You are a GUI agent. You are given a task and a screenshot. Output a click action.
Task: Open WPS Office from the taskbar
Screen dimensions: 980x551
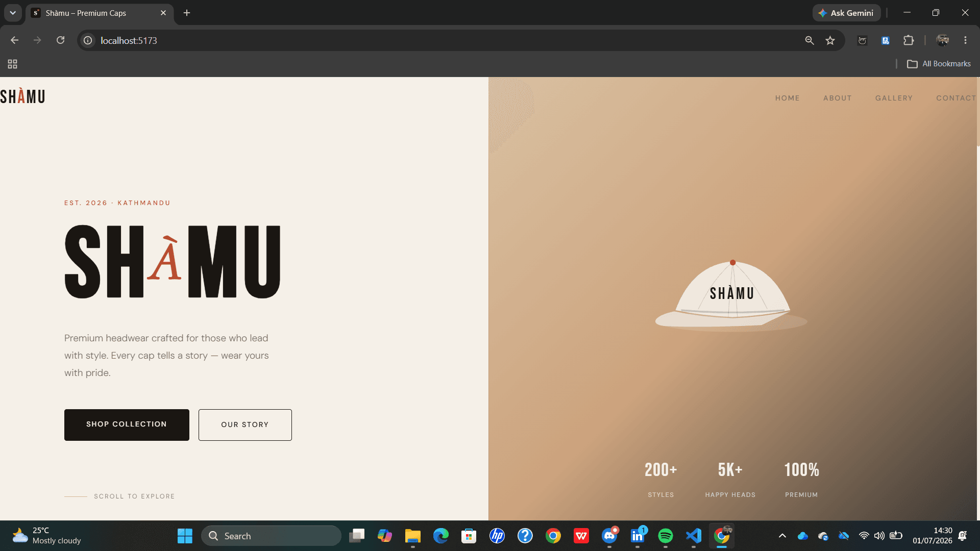point(581,536)
